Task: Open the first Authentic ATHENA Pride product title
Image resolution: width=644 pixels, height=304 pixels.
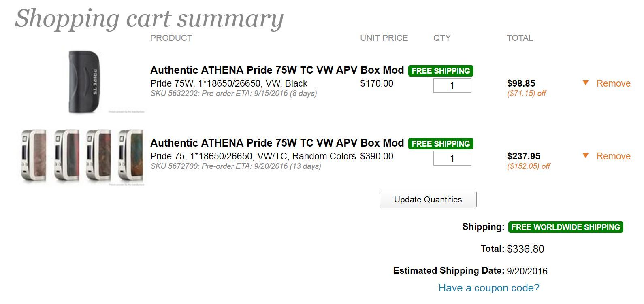Action: click(277, 70)
